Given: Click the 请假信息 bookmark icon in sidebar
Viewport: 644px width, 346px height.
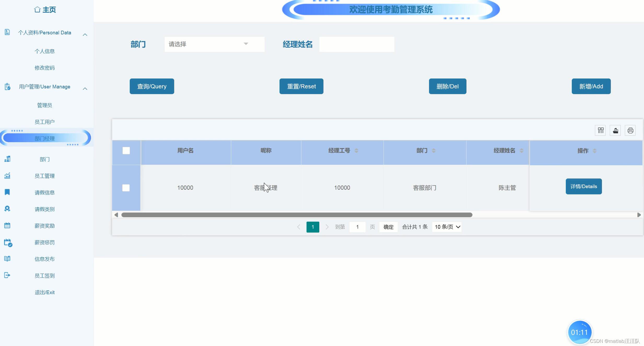Looking at the screenshot, I should click(7, 192).
